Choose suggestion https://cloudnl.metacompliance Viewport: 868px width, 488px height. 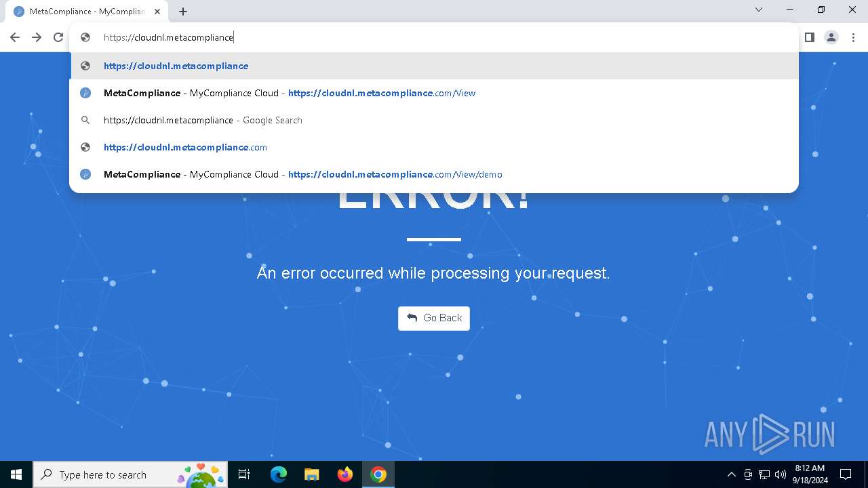[x=434, y=66]
